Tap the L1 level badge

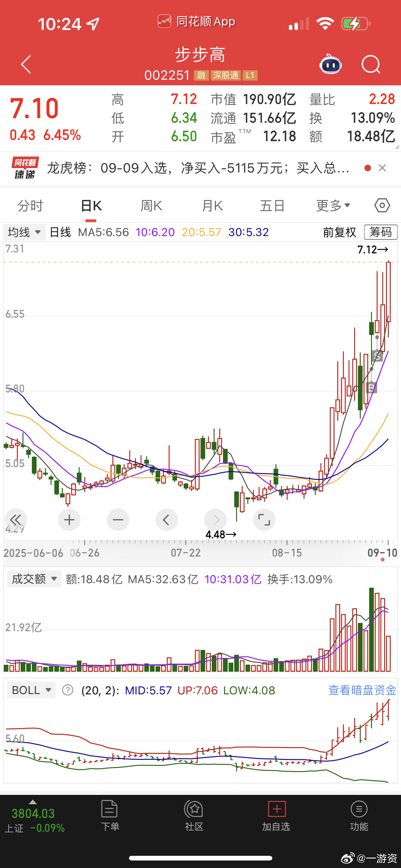(250, 75)
